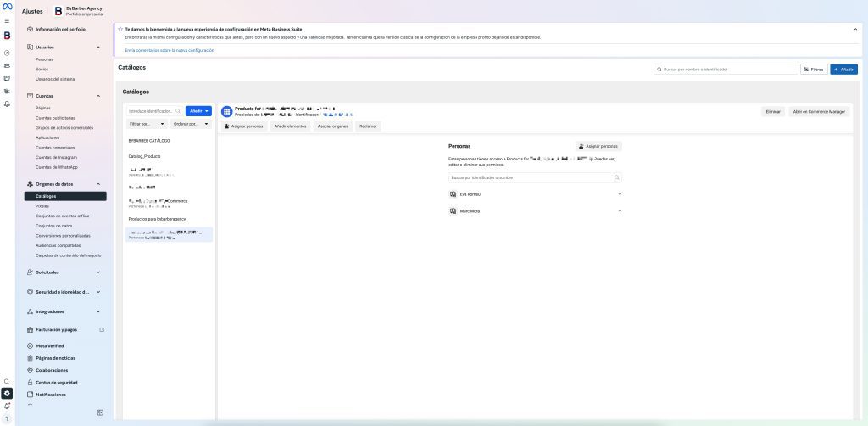Open Notificaciones in sidebar
Viewport: 868px width, 426px height.
pos(51,395)
